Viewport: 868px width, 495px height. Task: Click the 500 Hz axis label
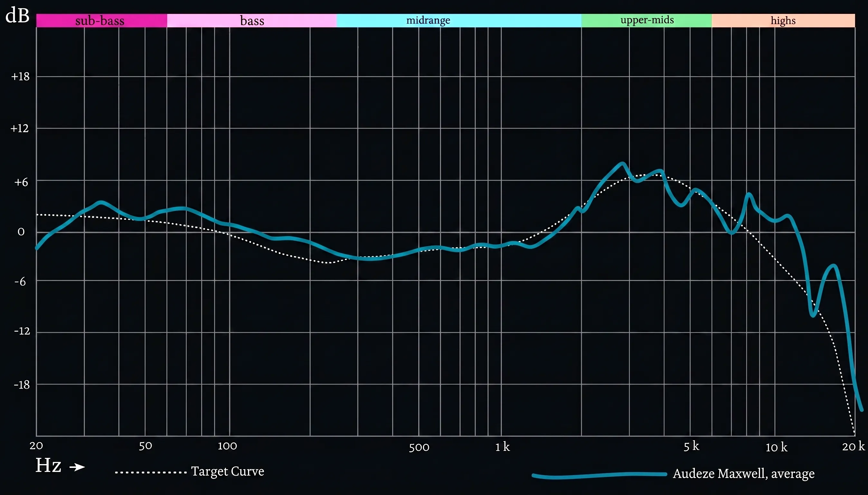(x=419, y=447)
